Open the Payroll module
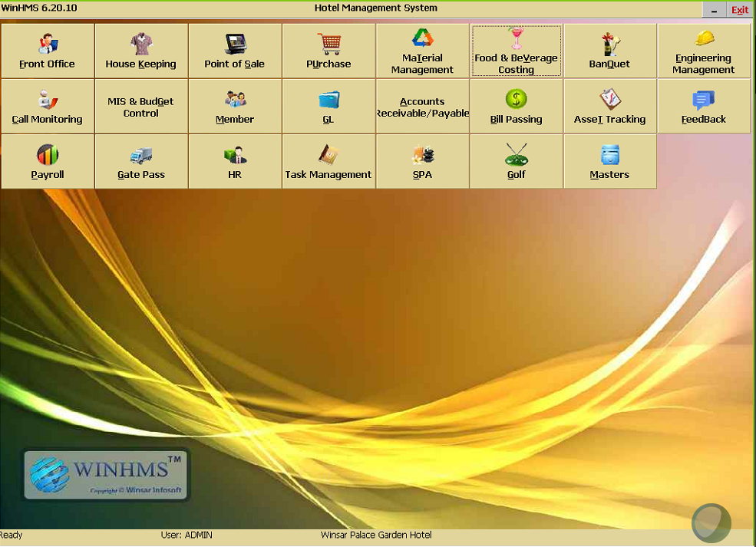Image resolution: width=756 pixels, height=547 pixels. point(48,162)
